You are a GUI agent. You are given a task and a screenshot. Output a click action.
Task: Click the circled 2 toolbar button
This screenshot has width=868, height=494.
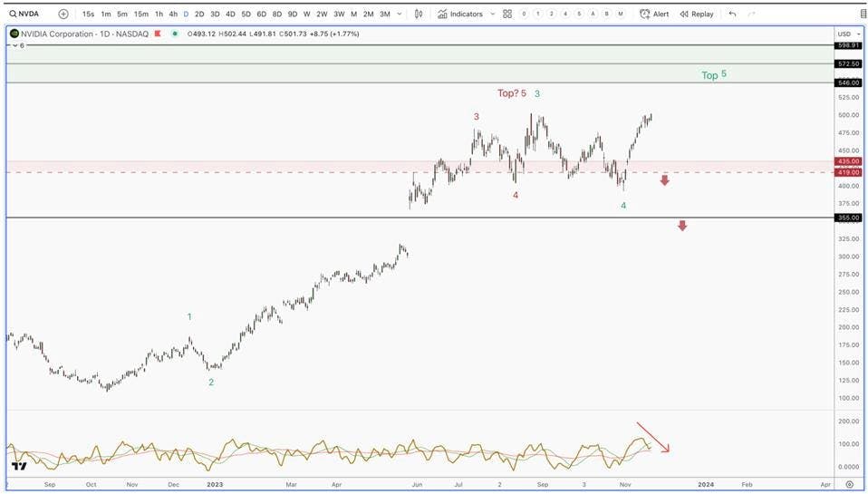pyautogui.click(x=552, y=14)
